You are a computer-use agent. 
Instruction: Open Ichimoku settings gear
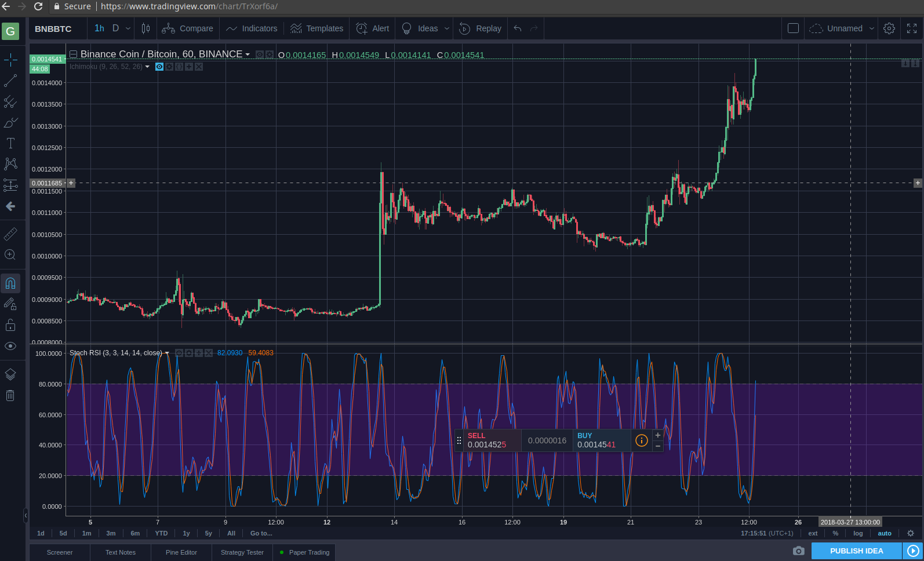point(169,67)
